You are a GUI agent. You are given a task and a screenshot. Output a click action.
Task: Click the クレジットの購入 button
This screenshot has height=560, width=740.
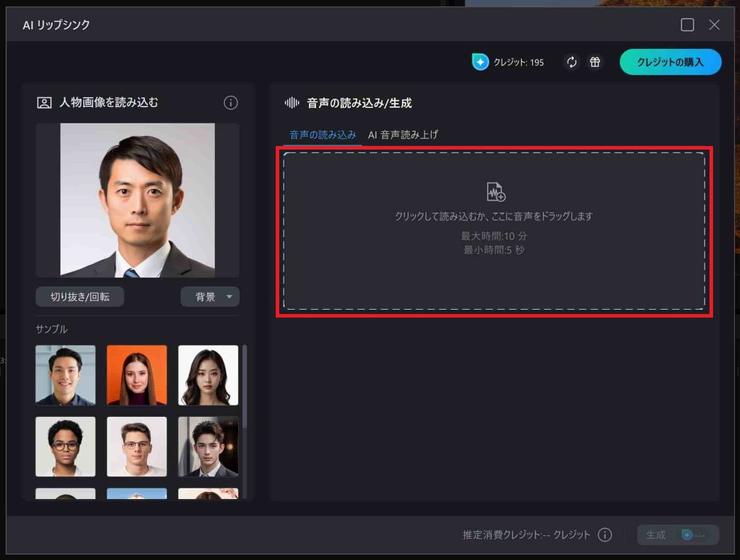tap(670, 62)
